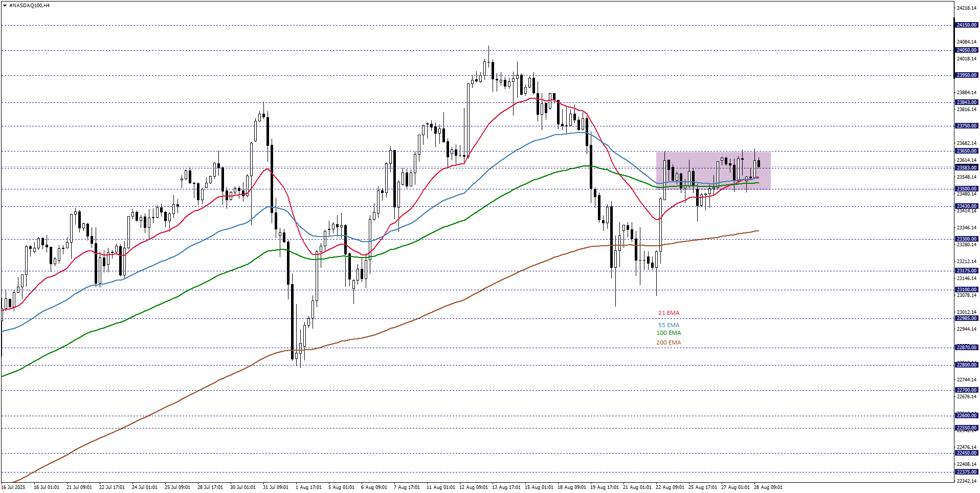Click the 23500.00 horizontal level price tag
The width and height of the screenshot is (980, 493).
pyautogui.click(x=966, y=189)
